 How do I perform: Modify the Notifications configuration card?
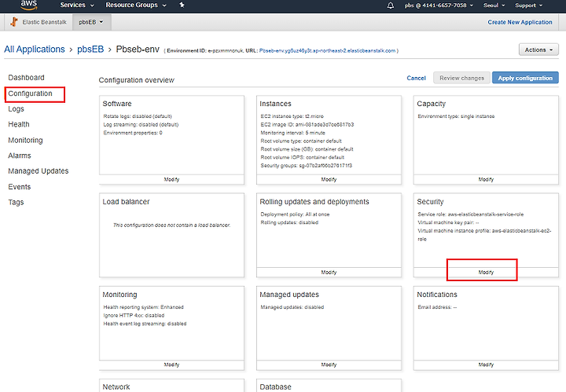(x=486, y=365)
